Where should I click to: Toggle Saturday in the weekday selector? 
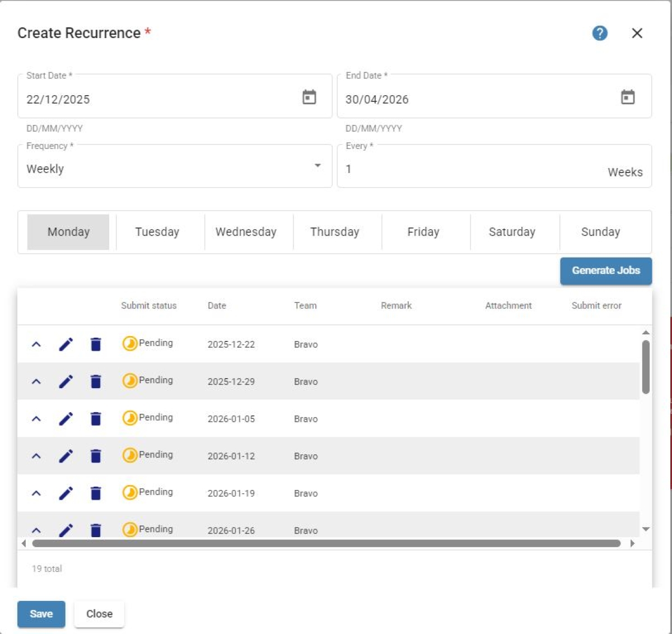pos(512,232)
